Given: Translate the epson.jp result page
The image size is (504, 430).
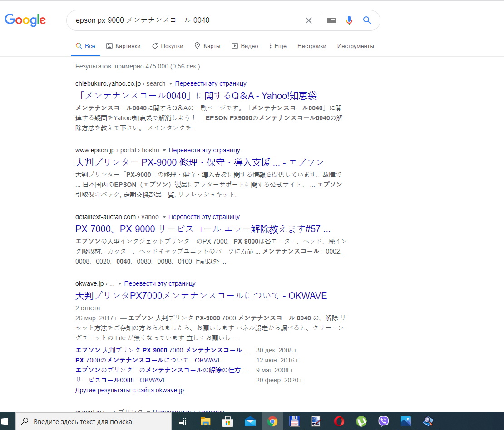Looking at the screenshot, I should pyautogui.click(x=204, y=150).
